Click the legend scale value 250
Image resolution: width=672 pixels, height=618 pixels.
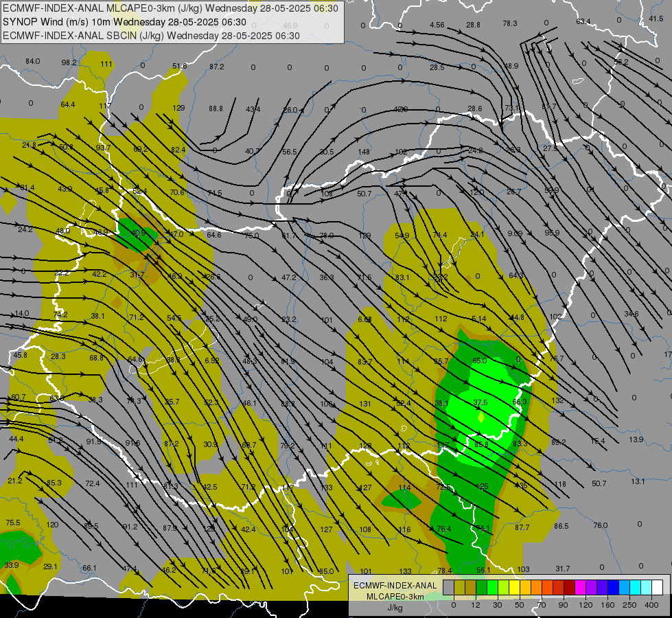pyautogui.click(x=629, y=605)
